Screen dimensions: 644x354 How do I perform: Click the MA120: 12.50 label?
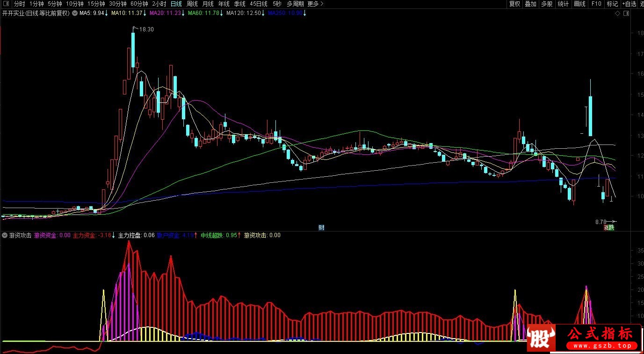243,14
